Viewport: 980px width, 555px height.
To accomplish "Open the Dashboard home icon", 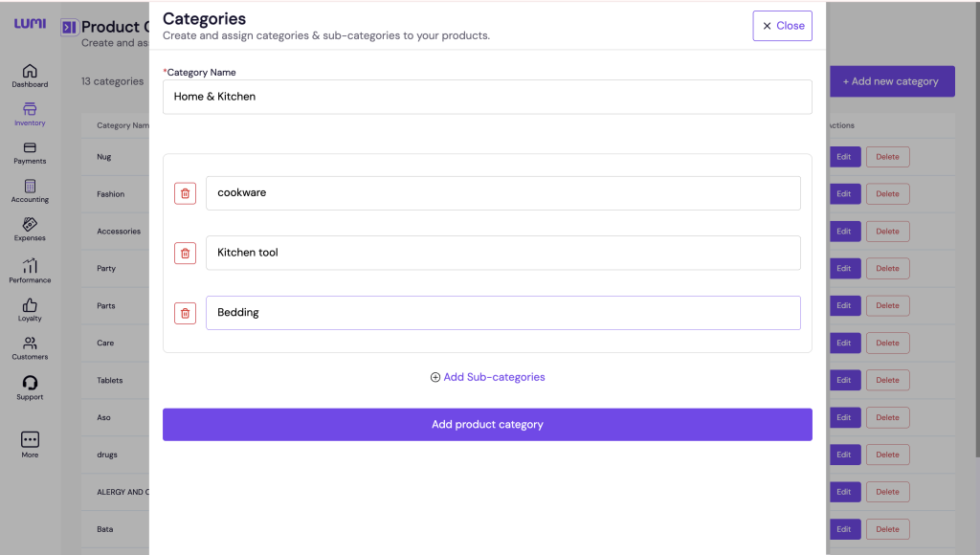I will pos(30,72).
